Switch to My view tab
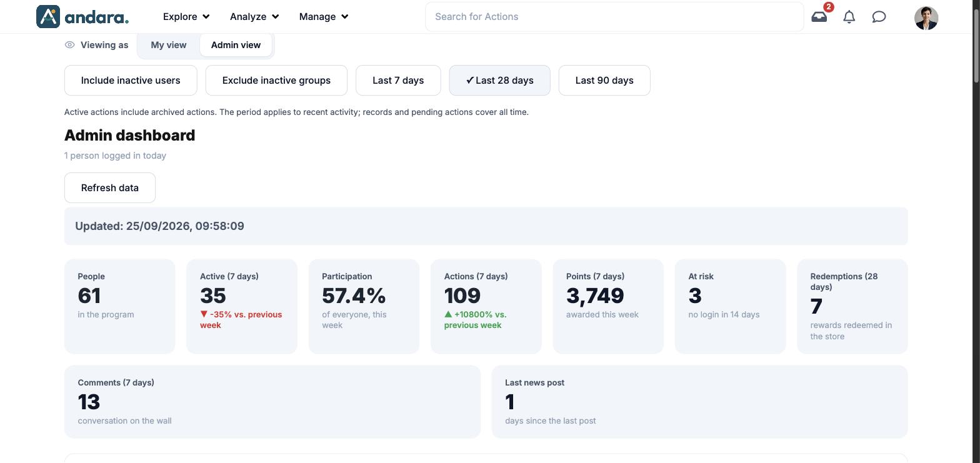980x463 pixels. (168, 45)
